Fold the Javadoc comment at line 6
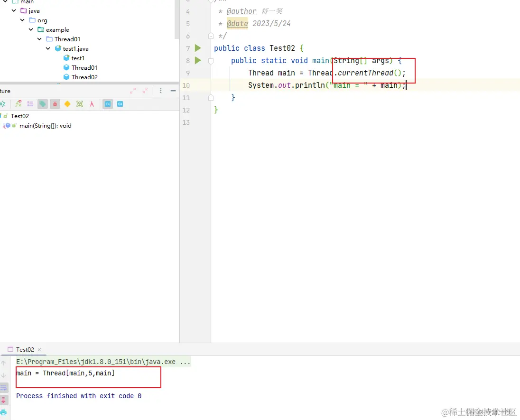Image resolution: width=520 pixels, height=420 pixels. [x=211, y=36]
